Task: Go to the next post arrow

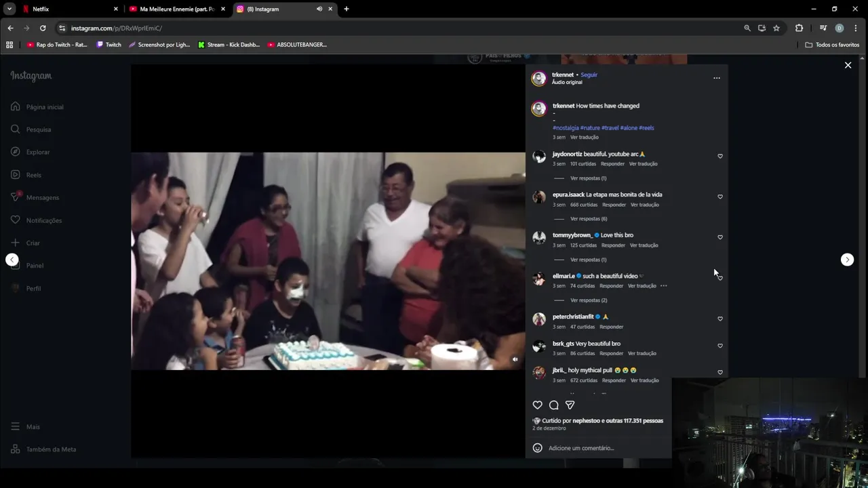Action: 847,260
